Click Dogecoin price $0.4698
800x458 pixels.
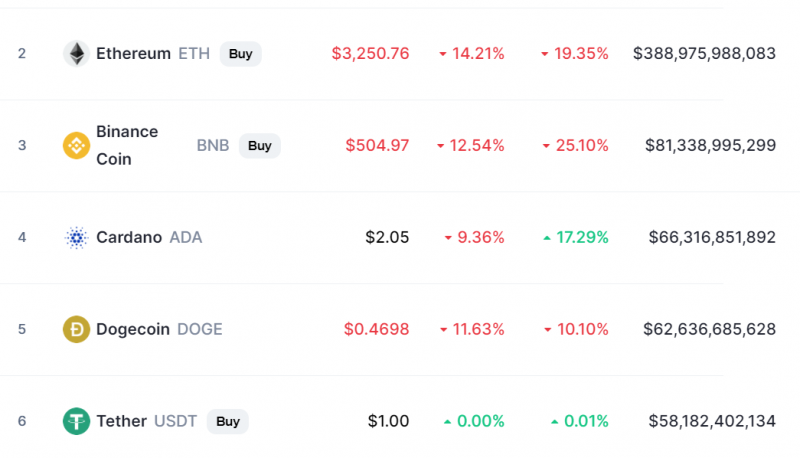point(377,329)
